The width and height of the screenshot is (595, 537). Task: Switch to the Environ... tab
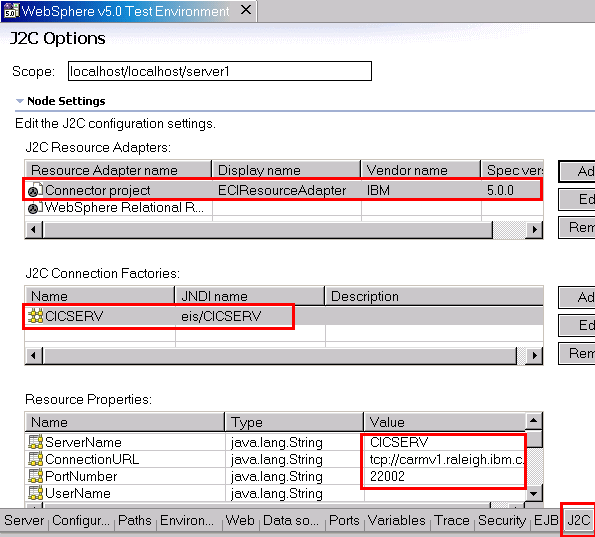(x=187, y=520)
